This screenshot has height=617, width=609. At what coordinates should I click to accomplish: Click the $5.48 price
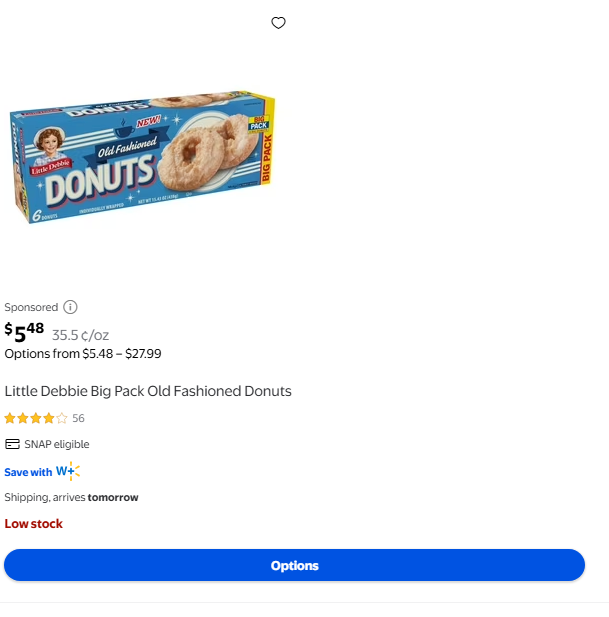tap(25, 330)
